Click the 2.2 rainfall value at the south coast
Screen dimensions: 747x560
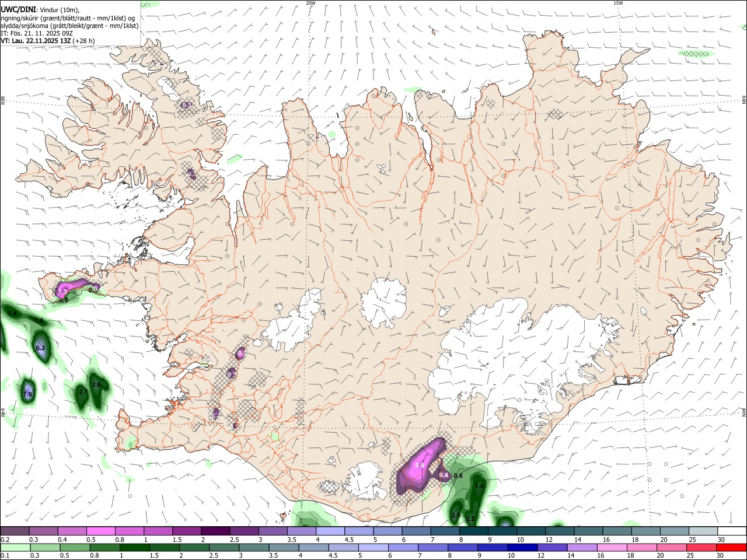(470, 518)
